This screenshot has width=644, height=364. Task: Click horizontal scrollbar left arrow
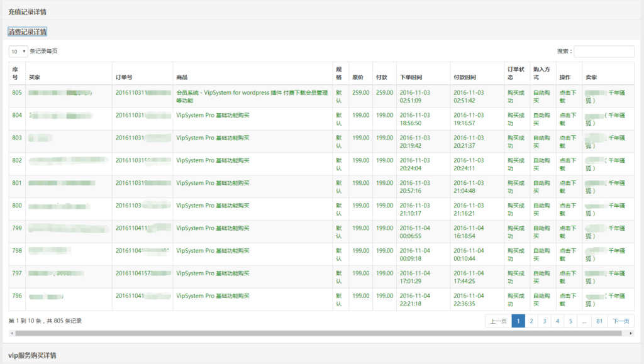point(12,333)
